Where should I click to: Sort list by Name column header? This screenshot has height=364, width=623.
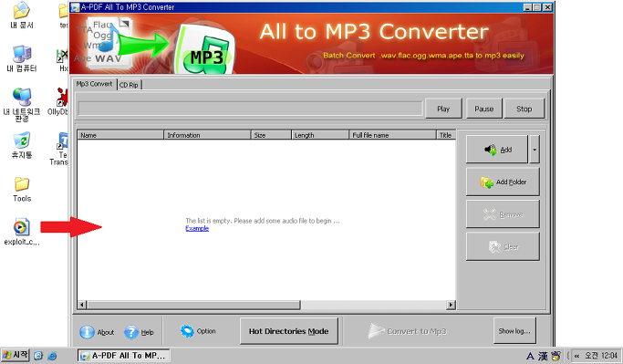coord(120,135)
